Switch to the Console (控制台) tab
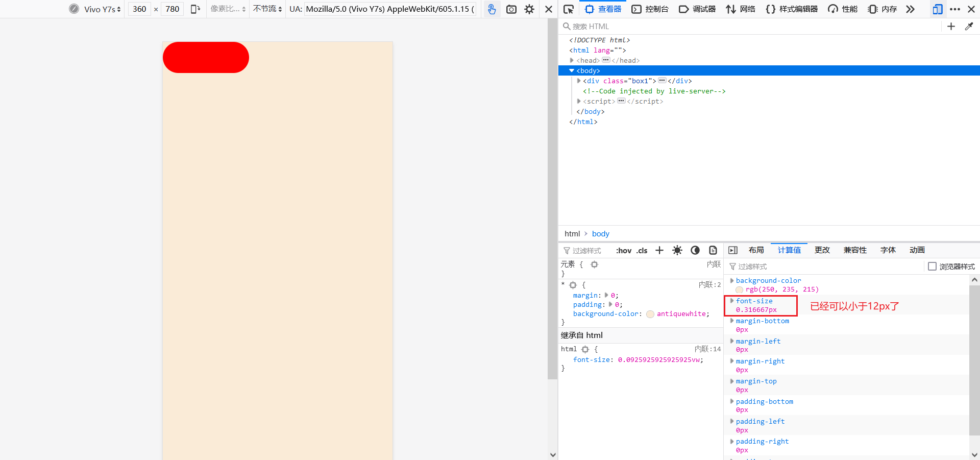980x460 pixels. click(x=650, y=9)
